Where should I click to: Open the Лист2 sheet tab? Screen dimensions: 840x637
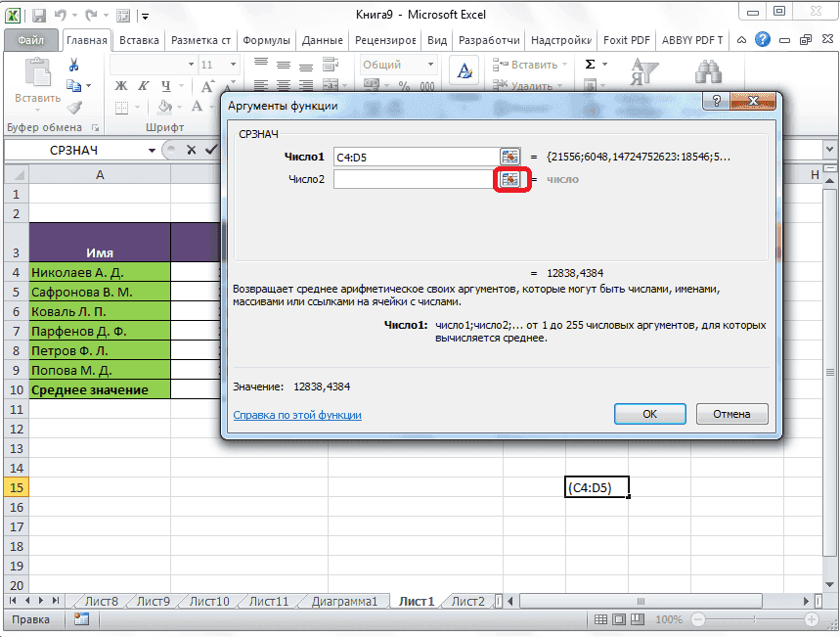pos(467,601)
